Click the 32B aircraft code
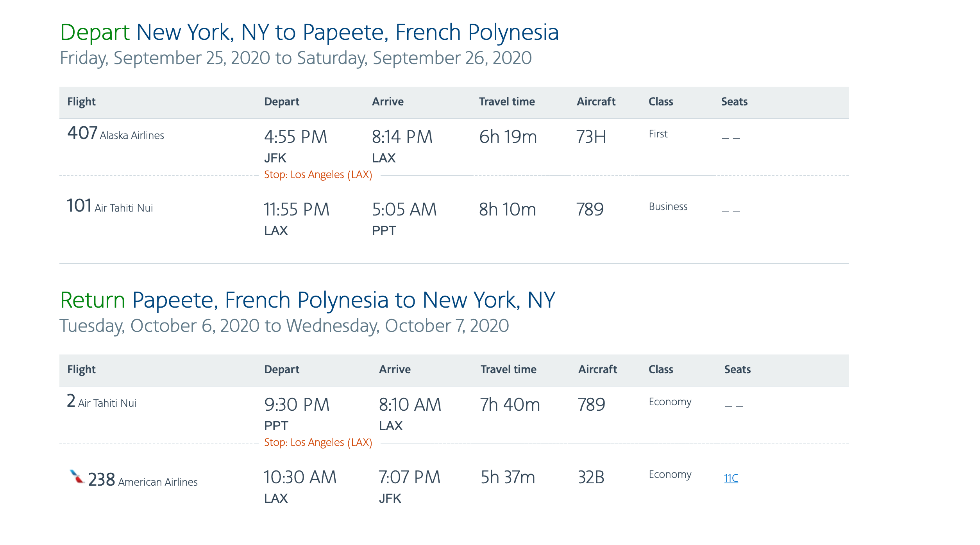980x545 pixels. click(591, 477)
